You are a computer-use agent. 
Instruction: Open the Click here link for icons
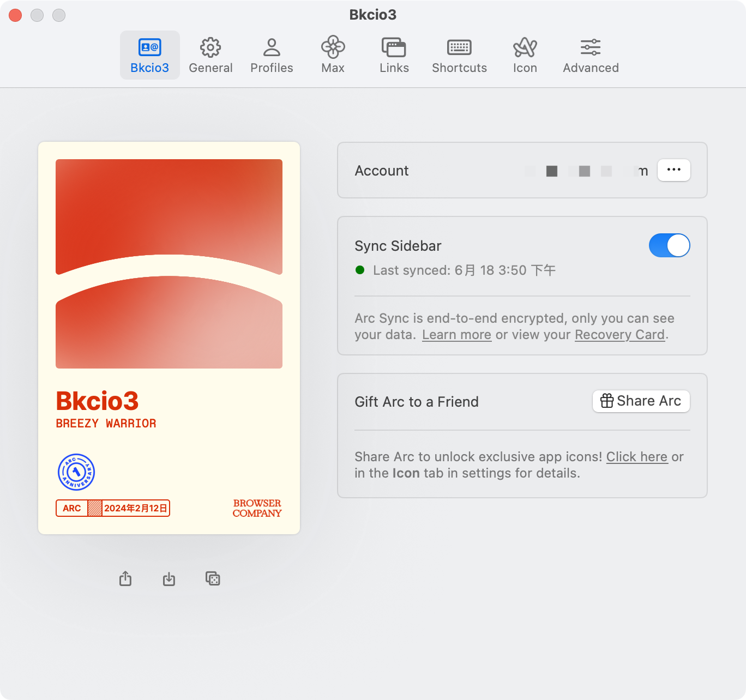[x=637, y=457]
